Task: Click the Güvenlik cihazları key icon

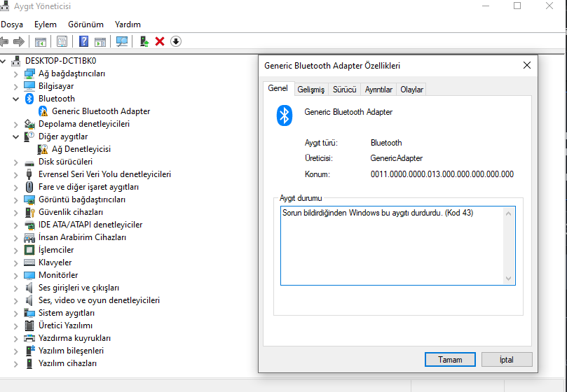Action: (29, 212)
